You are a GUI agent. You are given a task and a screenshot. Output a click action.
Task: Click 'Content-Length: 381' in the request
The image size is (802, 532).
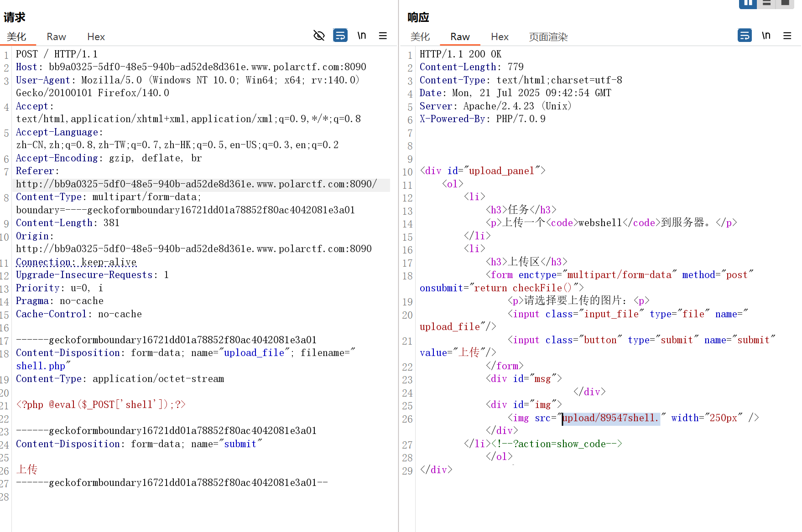(68, 223)
